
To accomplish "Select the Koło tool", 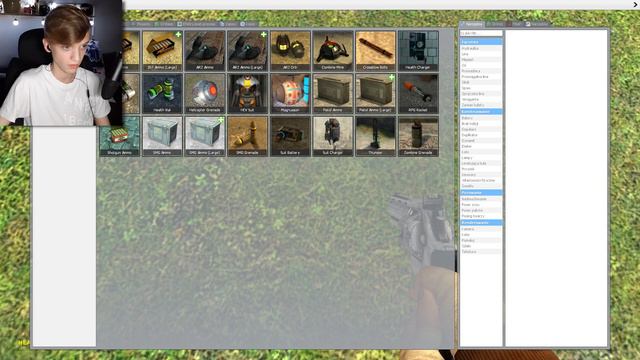I will tap(481, 152).
